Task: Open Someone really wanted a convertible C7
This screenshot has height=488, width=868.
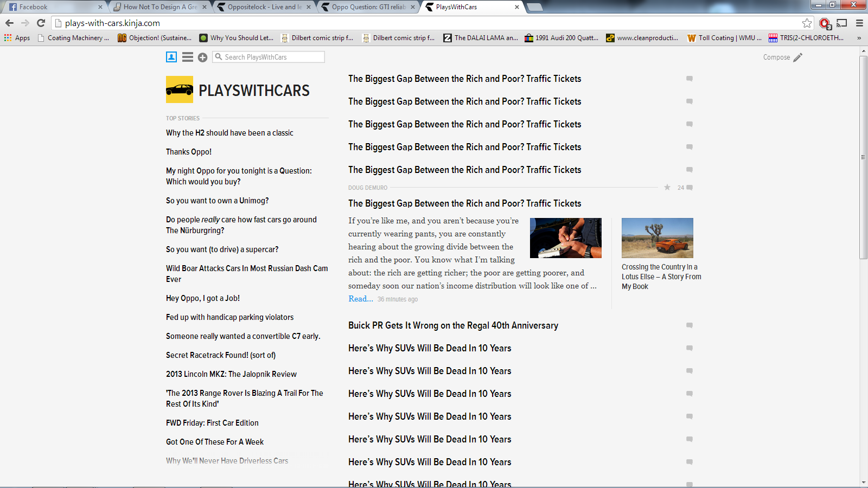Action: [243, 336]
